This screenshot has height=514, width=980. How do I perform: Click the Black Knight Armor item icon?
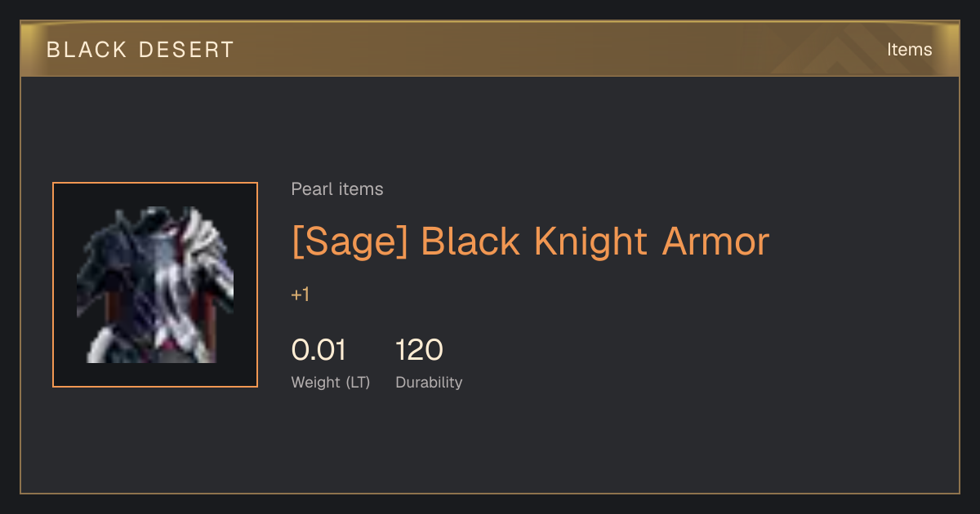tap(155, 285)
